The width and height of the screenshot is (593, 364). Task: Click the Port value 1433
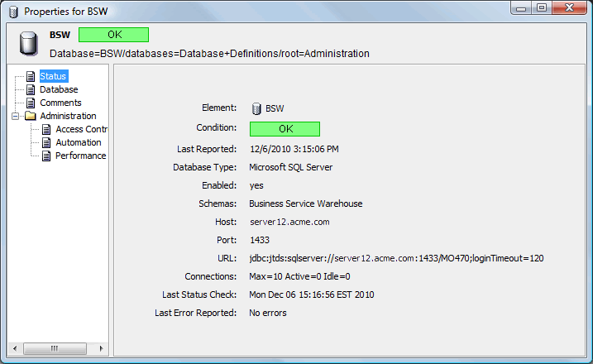(x=260, y=240)
